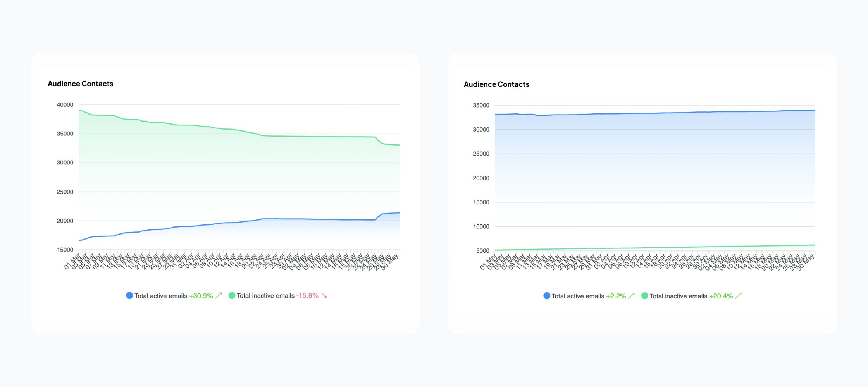This screenshot has height=387, width=868.
Task: Click the "+30.9%" active emails change value
Action: click(x=201, y=296)
